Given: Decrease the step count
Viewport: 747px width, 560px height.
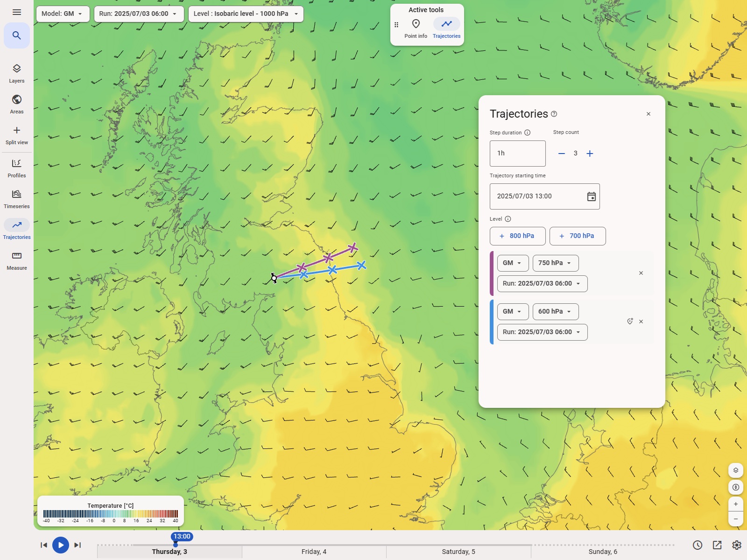Looking at the screenshot, I should point(562,154).
